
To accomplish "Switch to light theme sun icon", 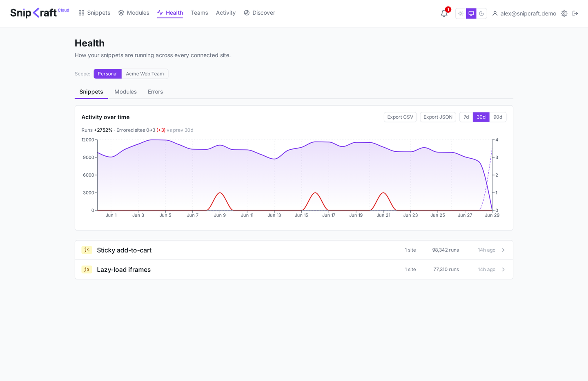I will pos(461,13).
